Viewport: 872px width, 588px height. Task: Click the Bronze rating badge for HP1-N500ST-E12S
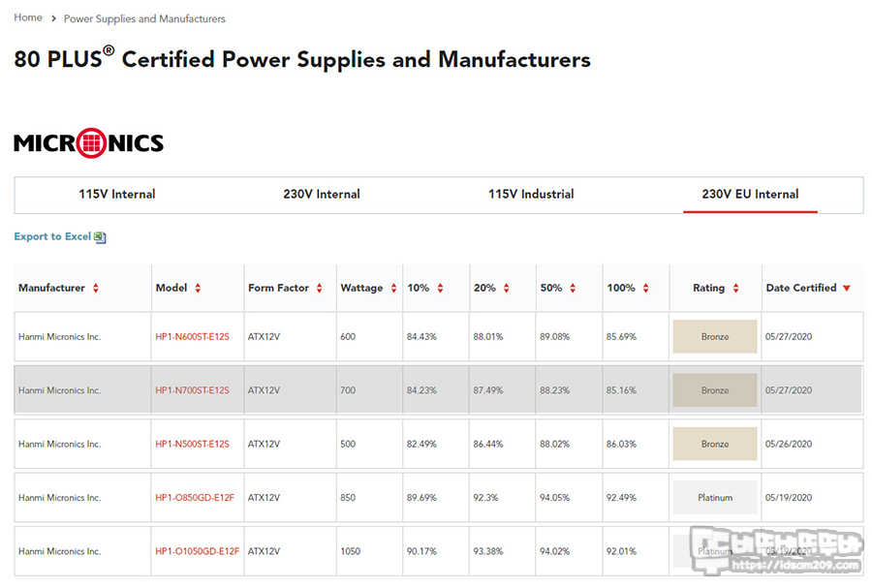tap(715, 444)
